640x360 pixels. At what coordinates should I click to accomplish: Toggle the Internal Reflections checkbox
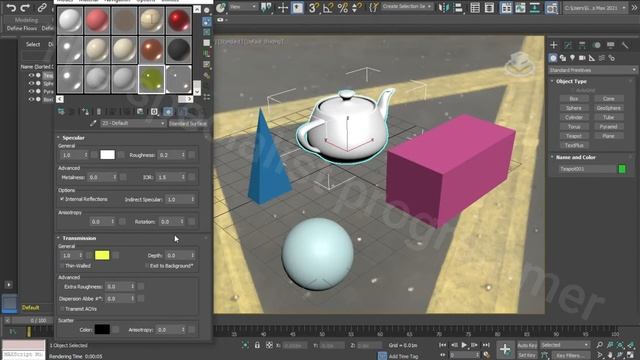point(62,199)
